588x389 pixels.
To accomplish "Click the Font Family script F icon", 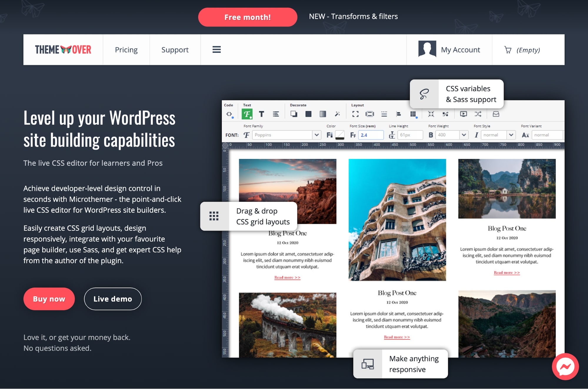I will click(x=246, y=135).
